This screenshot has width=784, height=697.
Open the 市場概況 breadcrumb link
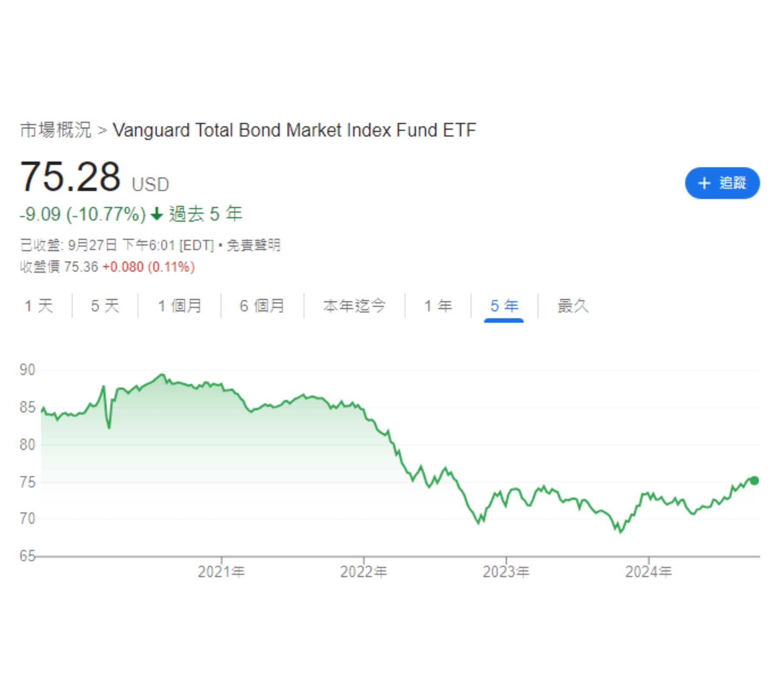pyautogui.click(x=56, y=129)
